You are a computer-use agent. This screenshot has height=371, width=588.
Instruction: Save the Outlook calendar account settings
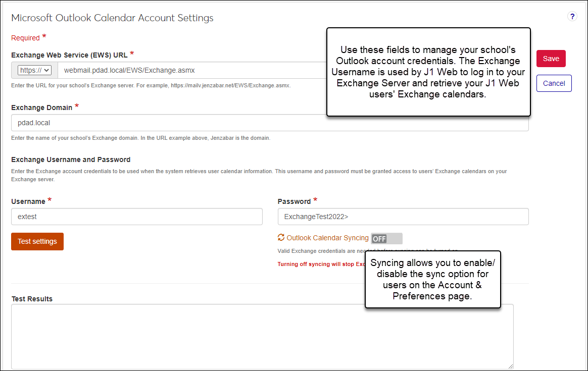click(x=551, y=59)
